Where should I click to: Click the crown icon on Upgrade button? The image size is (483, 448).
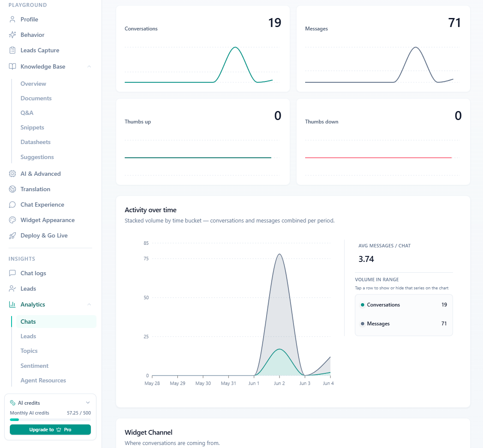pos(59,430)
